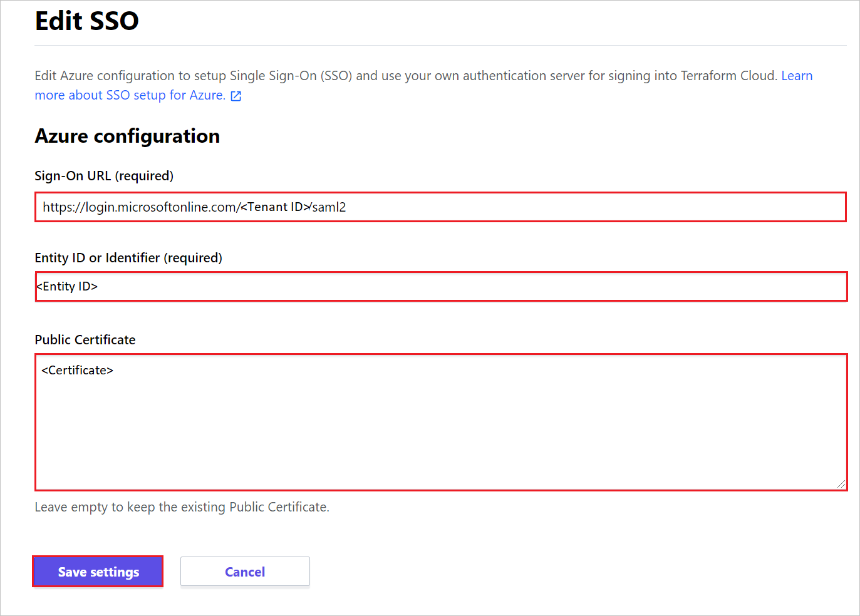Click inside the Entity ID or Identifier field
The image size is (860, 616).
tap(438, 286)
